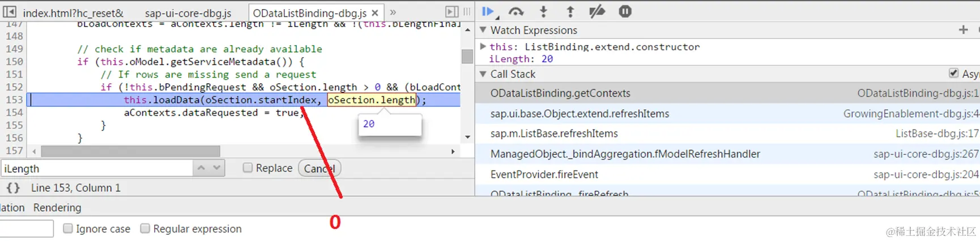Select sap.m.ListBase.refreshItems call frame
980x241 pixels.
727,134
